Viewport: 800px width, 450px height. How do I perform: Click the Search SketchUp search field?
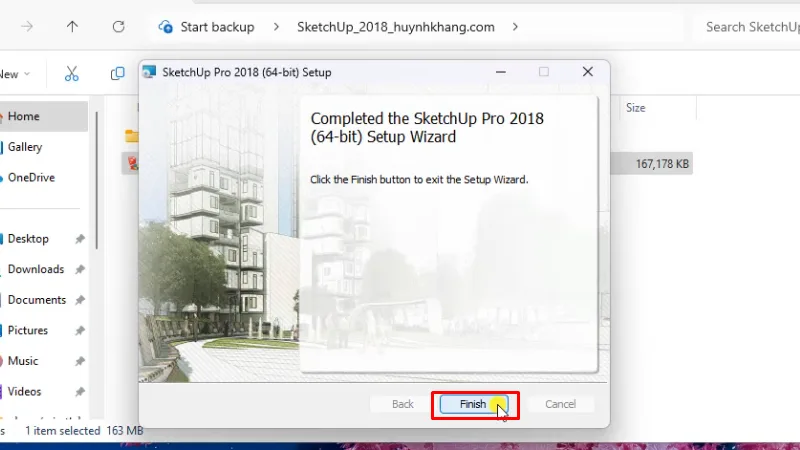(x=747, y=27)
